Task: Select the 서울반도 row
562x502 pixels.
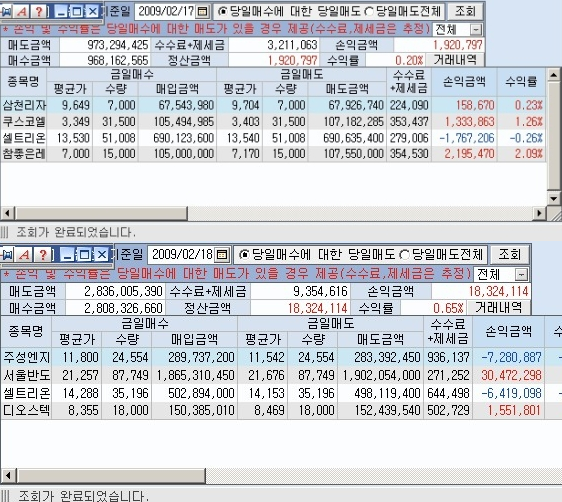Action: click(281, 375)
